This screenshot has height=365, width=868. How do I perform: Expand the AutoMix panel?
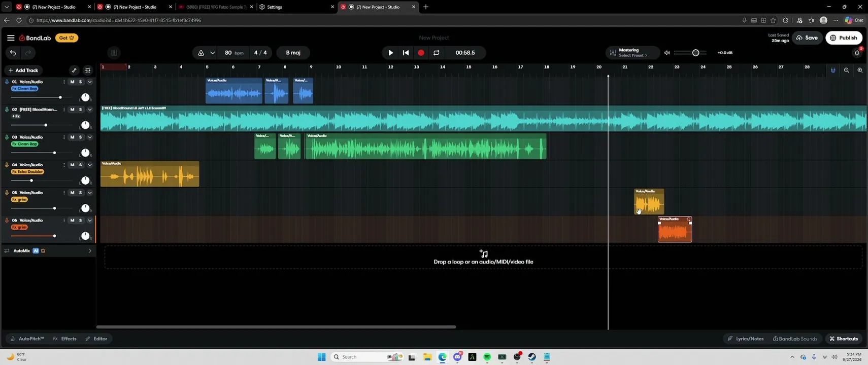90,251
